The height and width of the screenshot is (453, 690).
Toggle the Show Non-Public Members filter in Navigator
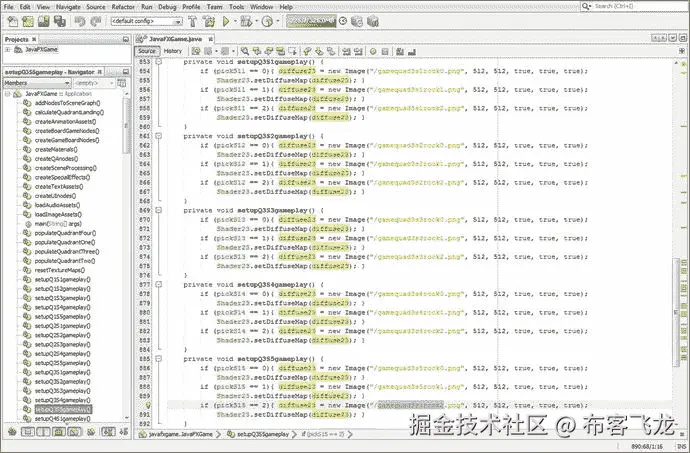[59, 431]
